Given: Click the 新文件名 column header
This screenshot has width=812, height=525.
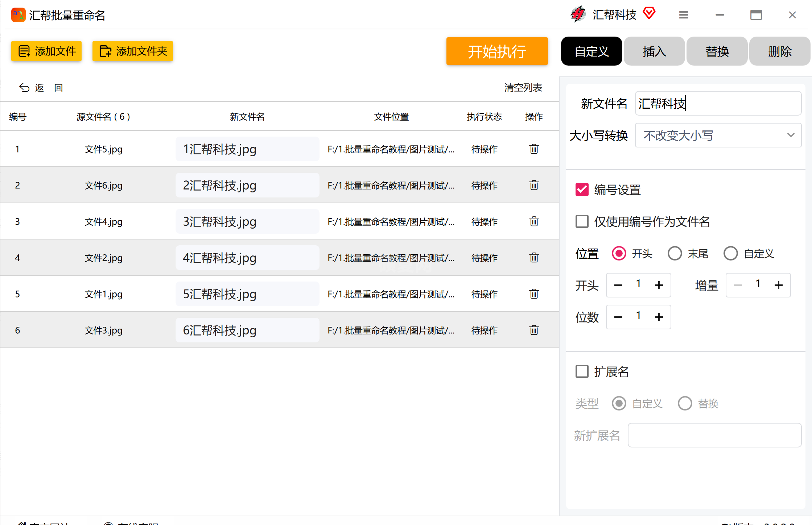Looking at the screenshot, I should (247, 117).
